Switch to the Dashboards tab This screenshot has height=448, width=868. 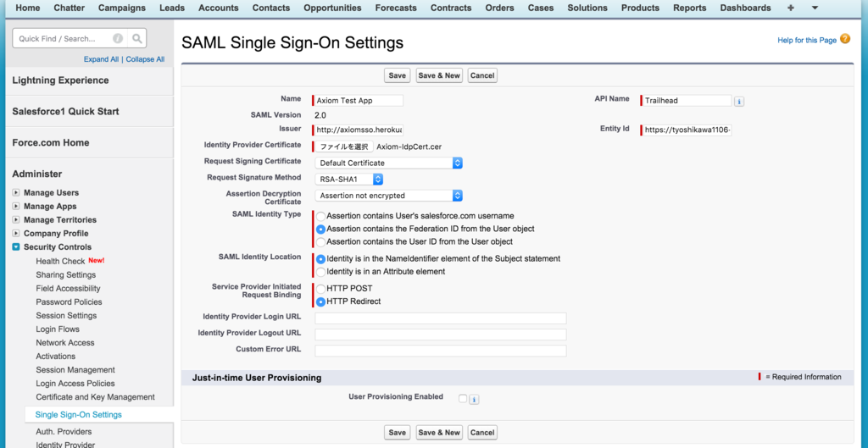(745, 8)
